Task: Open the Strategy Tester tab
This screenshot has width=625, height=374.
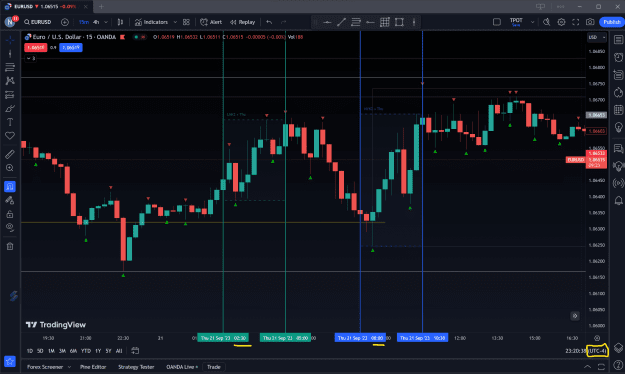Action: (136, 367)
